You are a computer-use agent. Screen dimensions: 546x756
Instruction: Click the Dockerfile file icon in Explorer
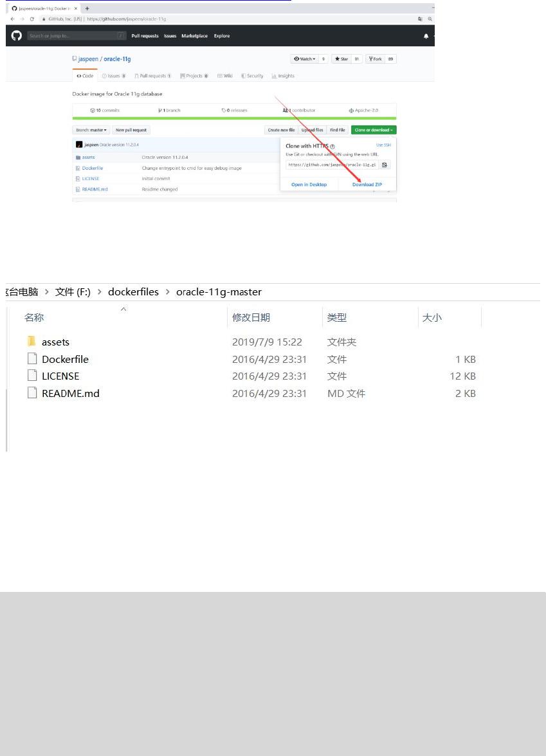click(x=32, y=359)
